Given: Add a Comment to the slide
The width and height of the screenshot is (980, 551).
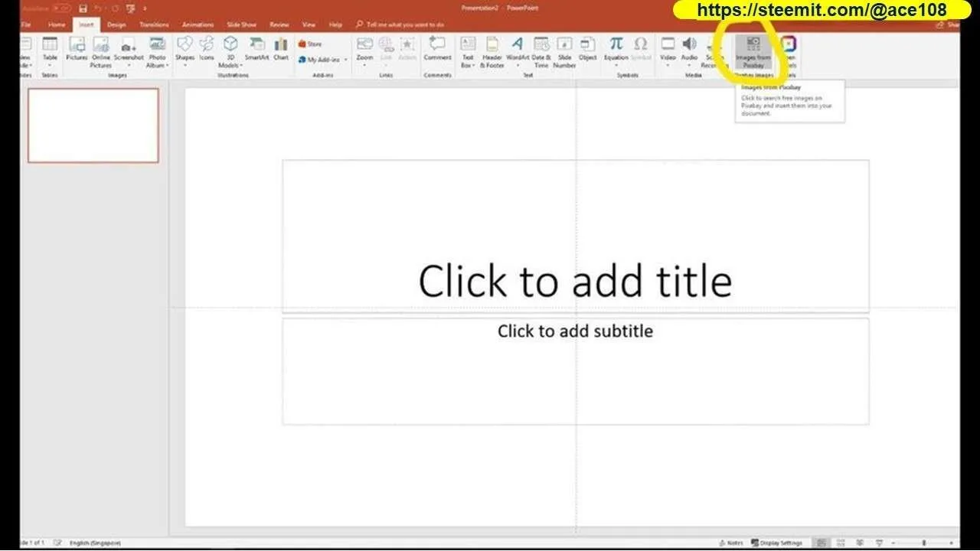Looking at the screenshot, I should click(437, 49).
